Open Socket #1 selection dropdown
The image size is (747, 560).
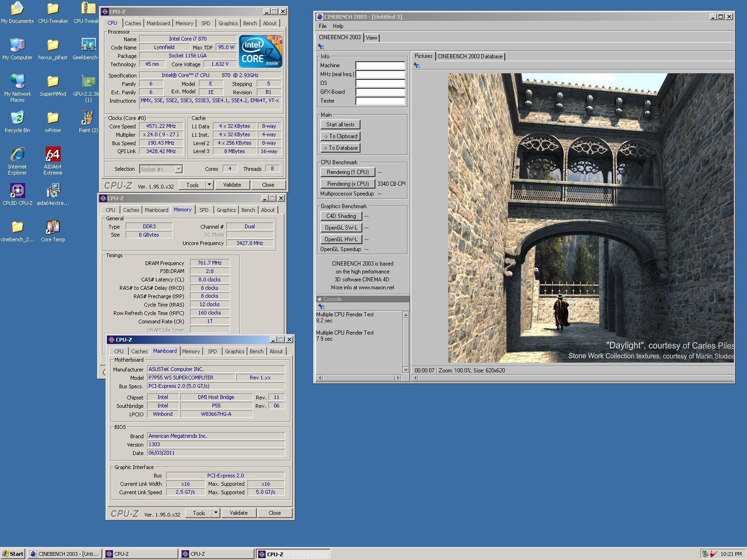pos(178,169)
